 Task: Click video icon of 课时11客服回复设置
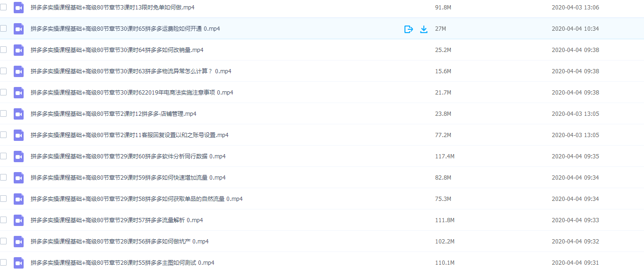pos(18,135)
